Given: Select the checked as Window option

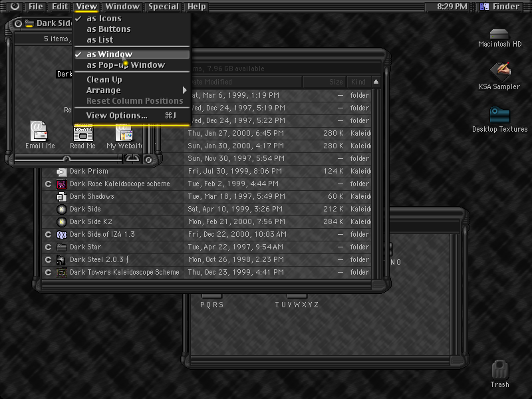Looking at the screenshot, I should pyautogui.click(x=132, y=55).
